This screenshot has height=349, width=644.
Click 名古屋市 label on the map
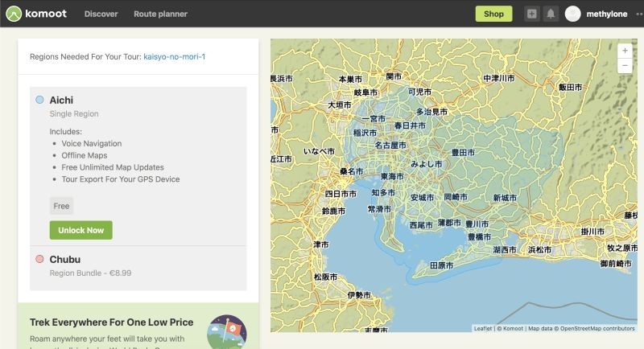[390, 145]
